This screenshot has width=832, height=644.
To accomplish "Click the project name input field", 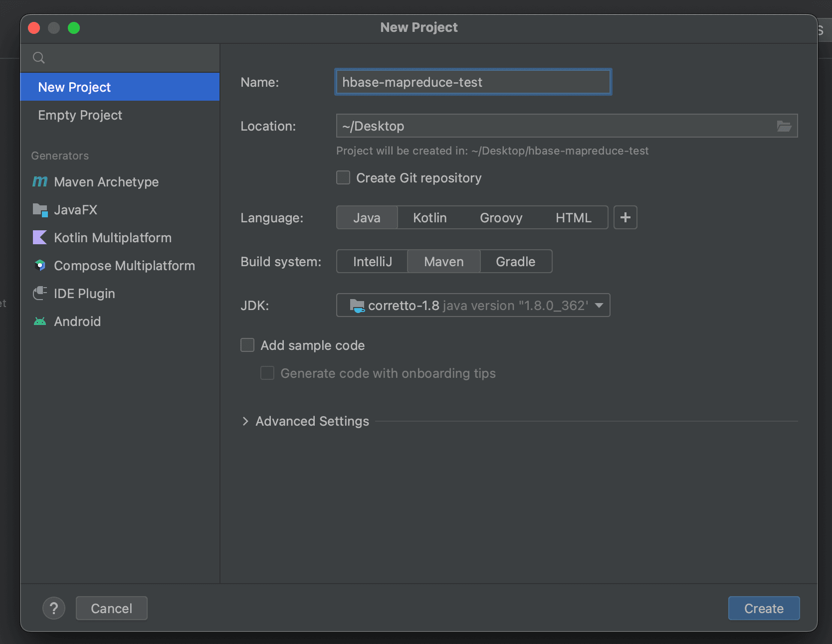I will click(x=472, y=82).
